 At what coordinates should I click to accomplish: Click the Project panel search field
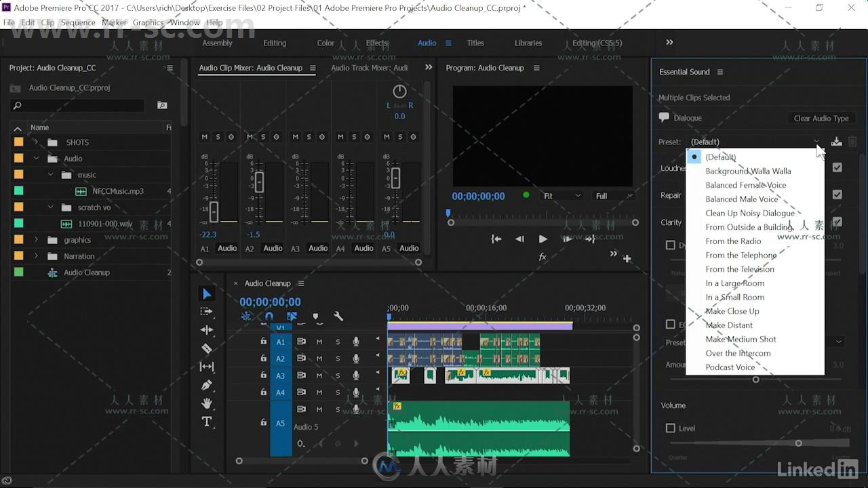pyautogui.click(x=78, y=106)
